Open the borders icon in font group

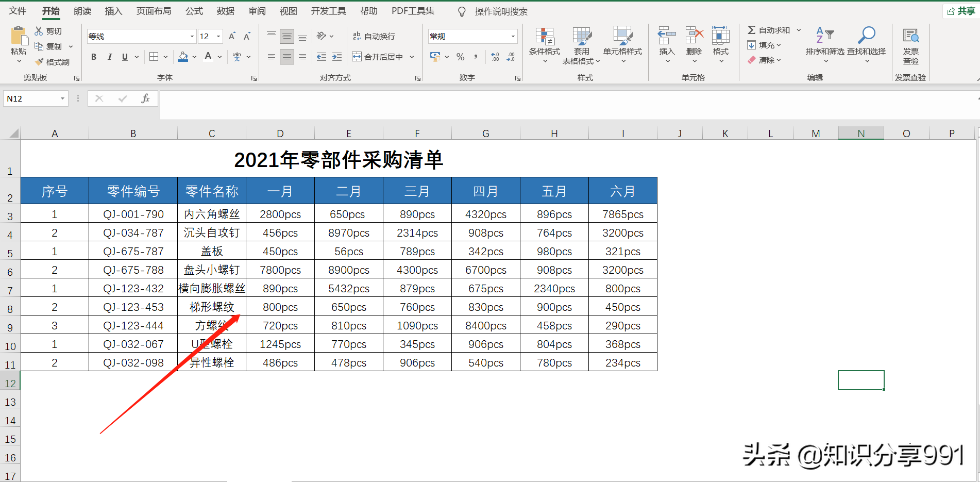point(154,57)
